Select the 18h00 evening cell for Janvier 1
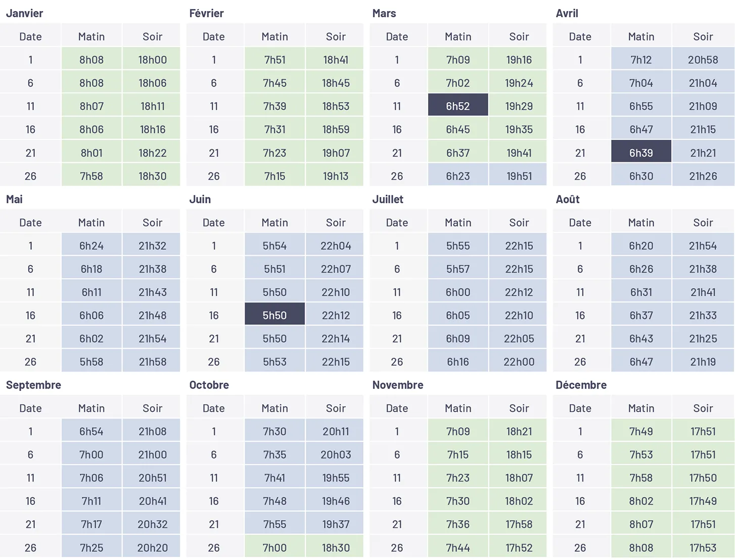The image size is (735, 560). [x=152, y=60]
